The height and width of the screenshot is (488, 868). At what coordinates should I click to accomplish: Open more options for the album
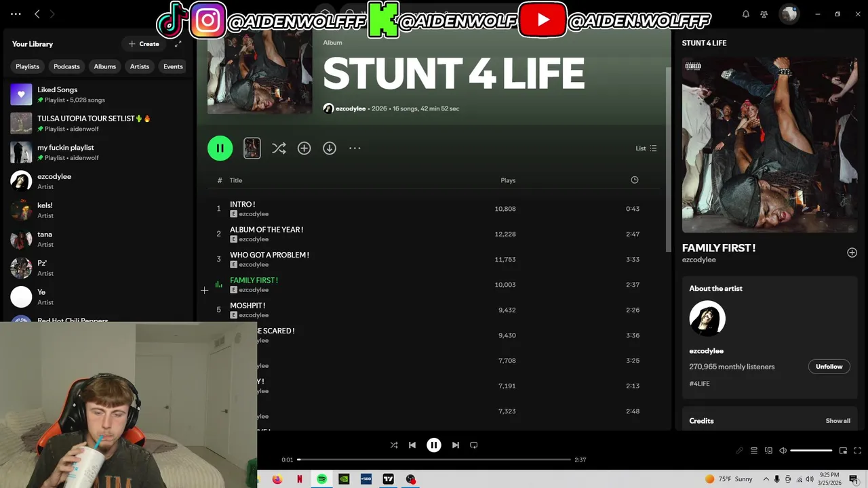click(x=355, y=148)
